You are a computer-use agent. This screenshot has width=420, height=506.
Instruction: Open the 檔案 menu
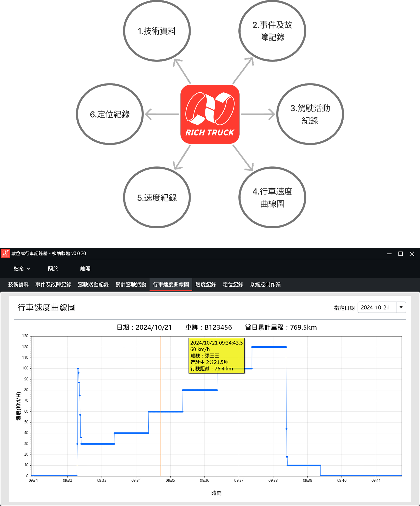click(19, 269)
